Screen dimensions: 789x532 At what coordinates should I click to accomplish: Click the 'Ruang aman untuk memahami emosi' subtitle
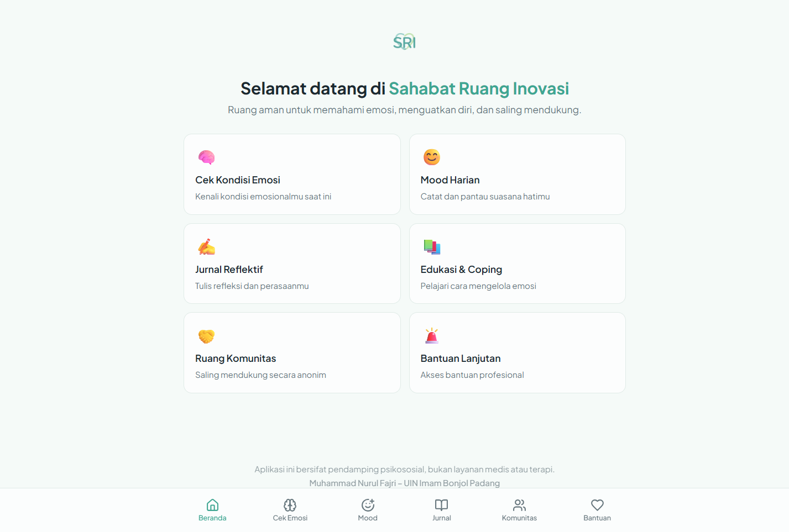(404, 110)
